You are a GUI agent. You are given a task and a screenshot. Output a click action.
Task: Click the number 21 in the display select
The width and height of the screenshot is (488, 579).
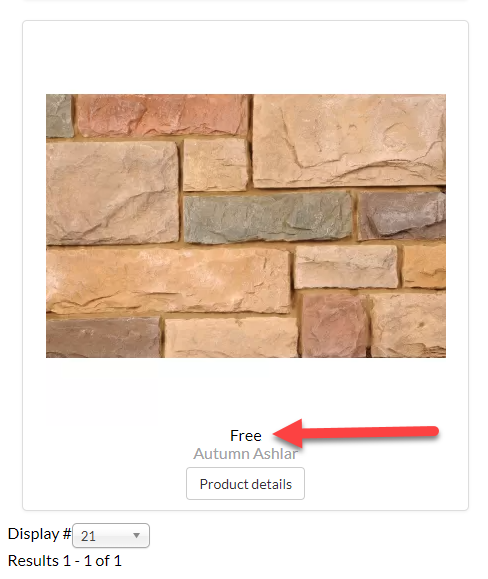pos(88,536)
